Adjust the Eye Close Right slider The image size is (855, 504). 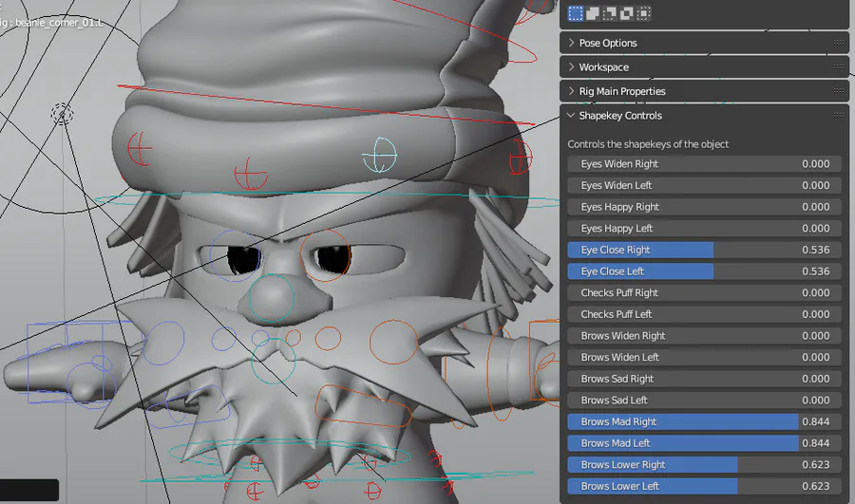click(705, 250)
